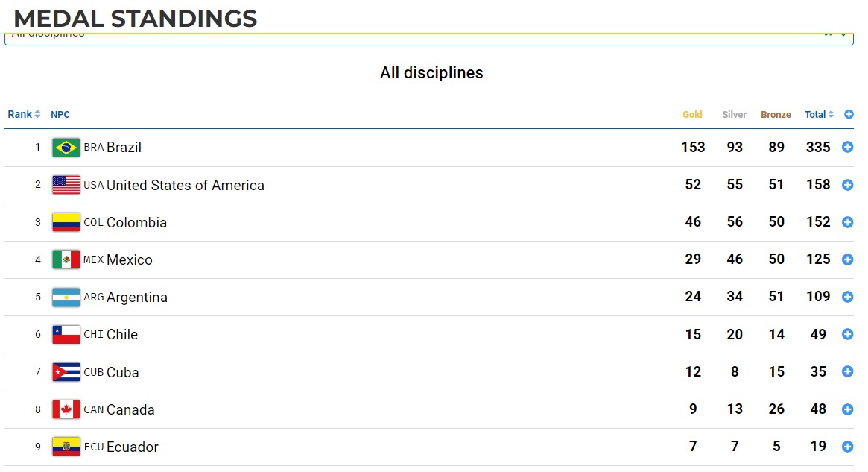Expand all rows using header plus icon
868x472 pixels.
coord(849,114)
